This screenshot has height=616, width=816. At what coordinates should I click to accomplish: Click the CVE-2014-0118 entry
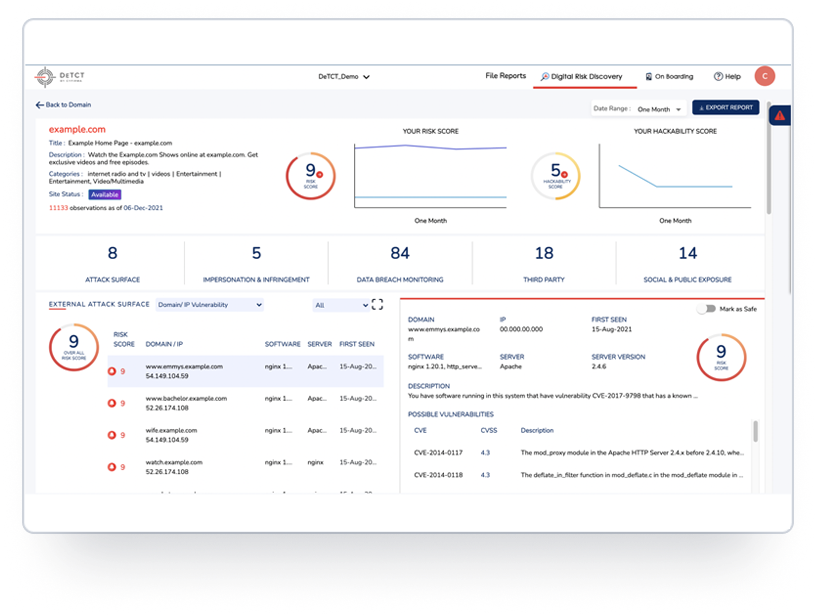coord(438,475)
